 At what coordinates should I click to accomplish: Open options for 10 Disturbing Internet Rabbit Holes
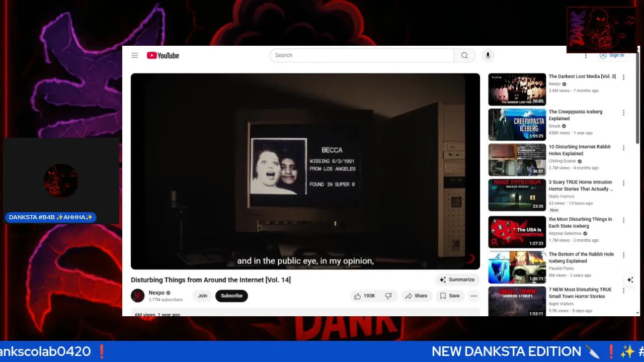(x=623, y=148)
